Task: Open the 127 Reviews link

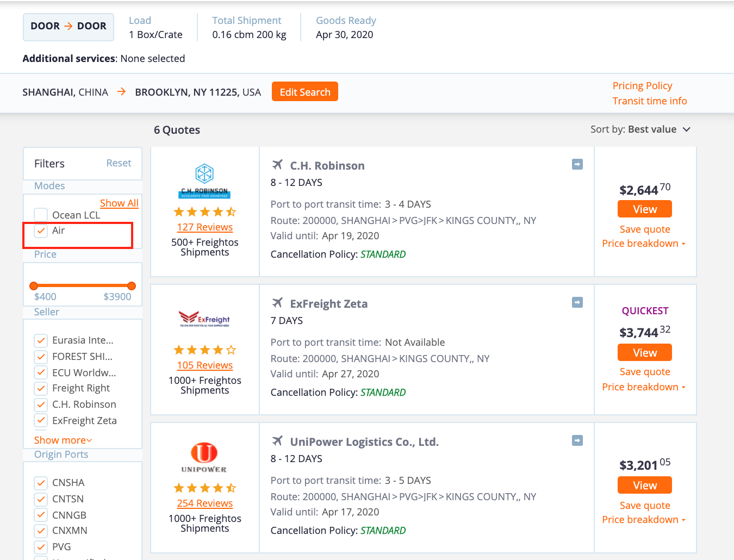Action: pos(204,227)
